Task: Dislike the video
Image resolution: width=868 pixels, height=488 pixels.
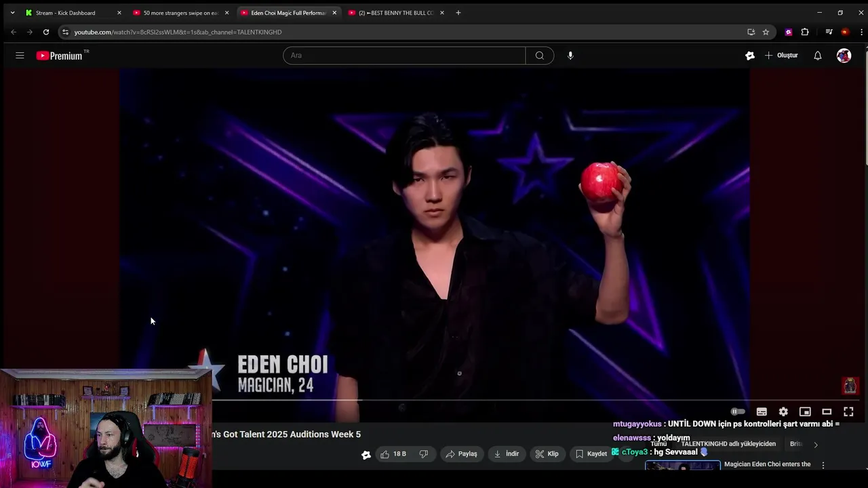Action: click(424, 454)
